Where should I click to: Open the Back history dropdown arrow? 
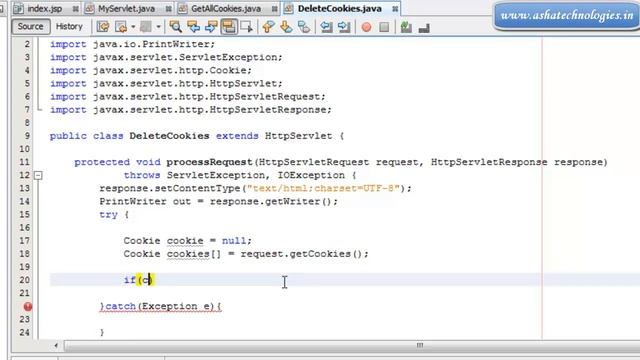click(x=133, y=27)
